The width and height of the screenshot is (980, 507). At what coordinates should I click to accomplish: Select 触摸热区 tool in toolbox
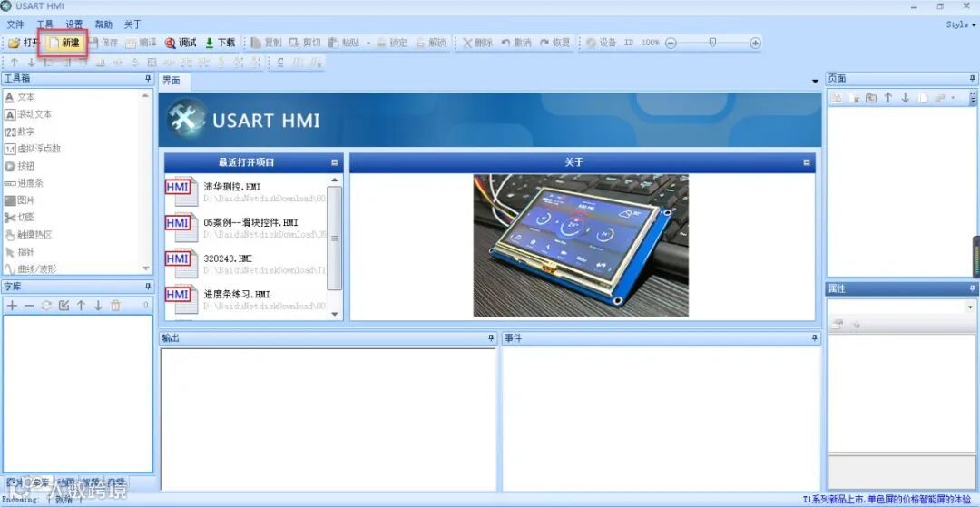click(28, 236)
